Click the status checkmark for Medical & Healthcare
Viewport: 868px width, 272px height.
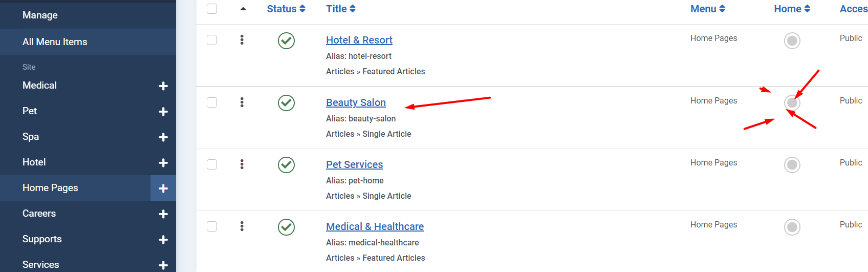click(x=286, y=227)
